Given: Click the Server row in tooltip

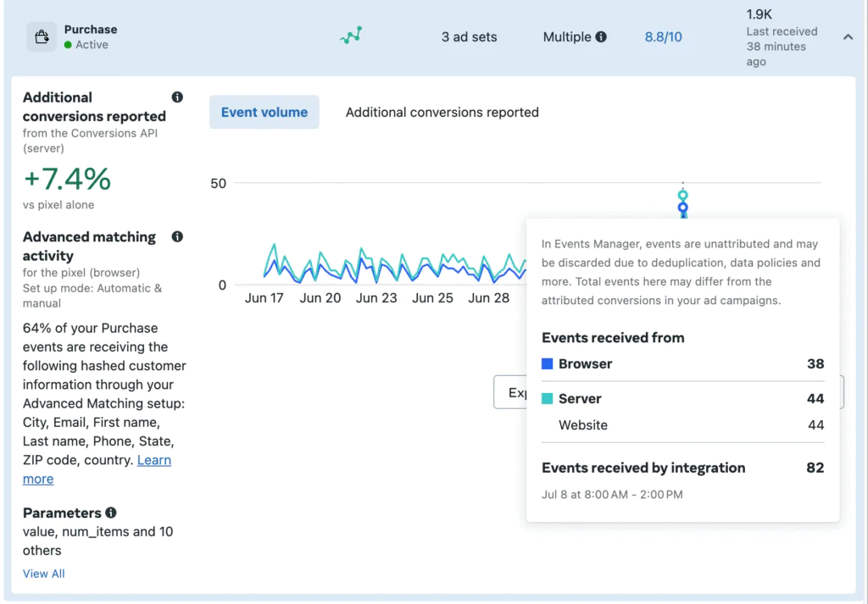Looking at the screenshot, I should point(682,399).
